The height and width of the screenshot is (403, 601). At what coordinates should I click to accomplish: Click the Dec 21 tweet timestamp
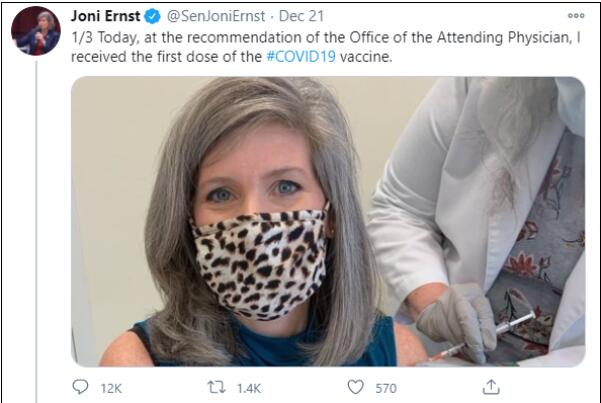[297, 16]
